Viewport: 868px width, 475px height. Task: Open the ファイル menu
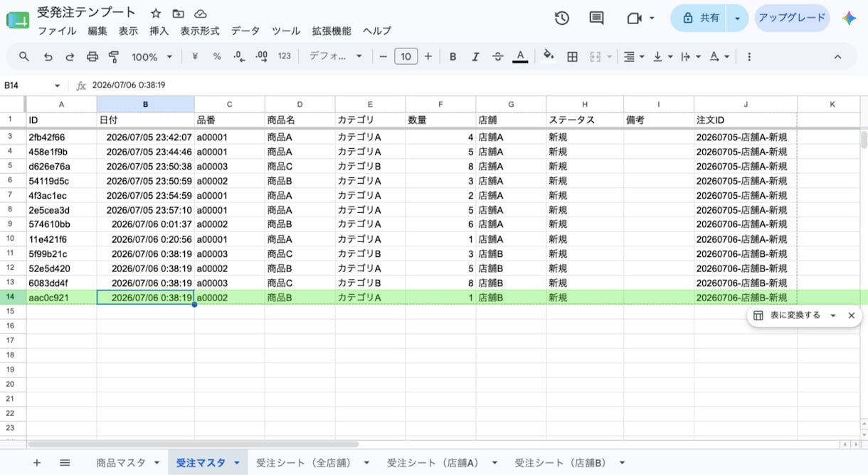57,31
